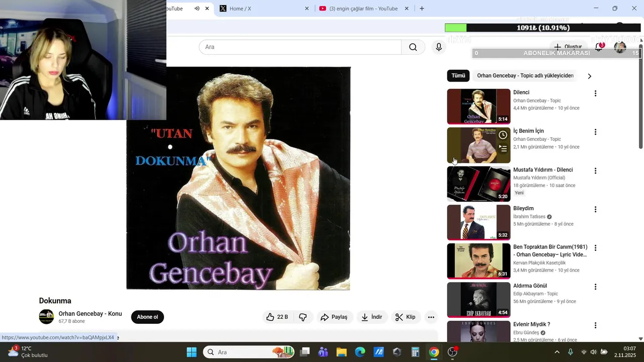Screen dimensions: 644x362
Task: Open File Explorer from taskbar
Action: tap(342, 352)
